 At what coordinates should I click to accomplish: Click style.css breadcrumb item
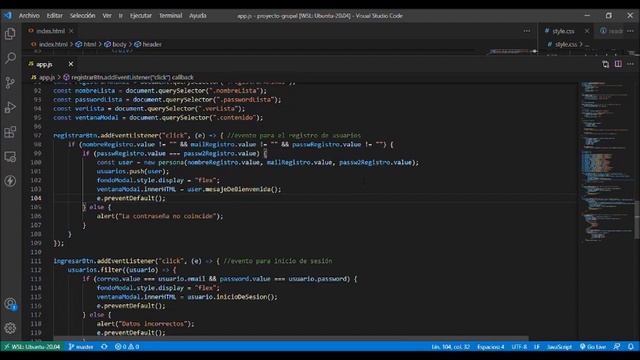(565, 44)
